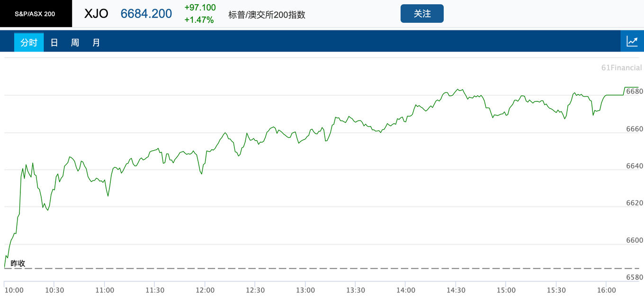Screen dimensions: 644x299
Task: Click the 11:00 time axis label
Action: click(105, 290)
